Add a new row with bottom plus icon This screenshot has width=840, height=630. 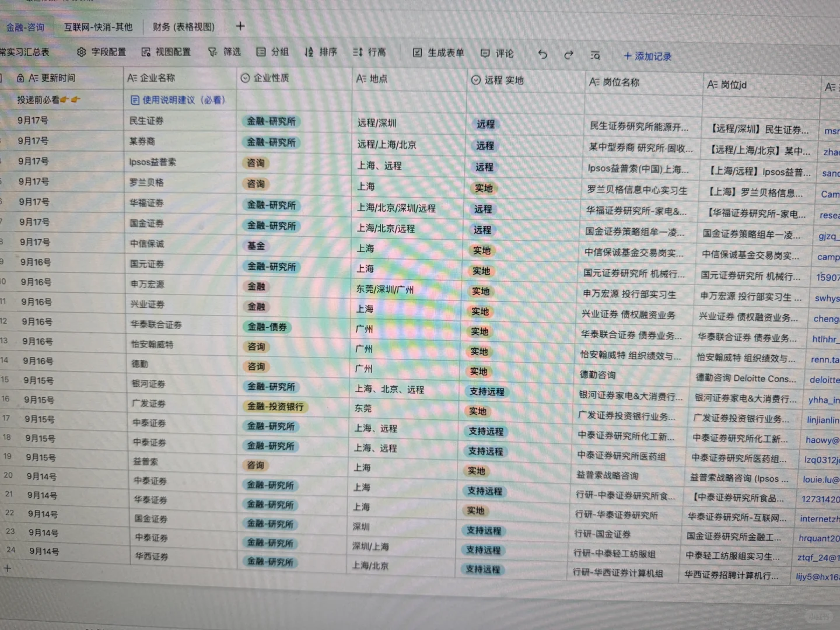7,568
